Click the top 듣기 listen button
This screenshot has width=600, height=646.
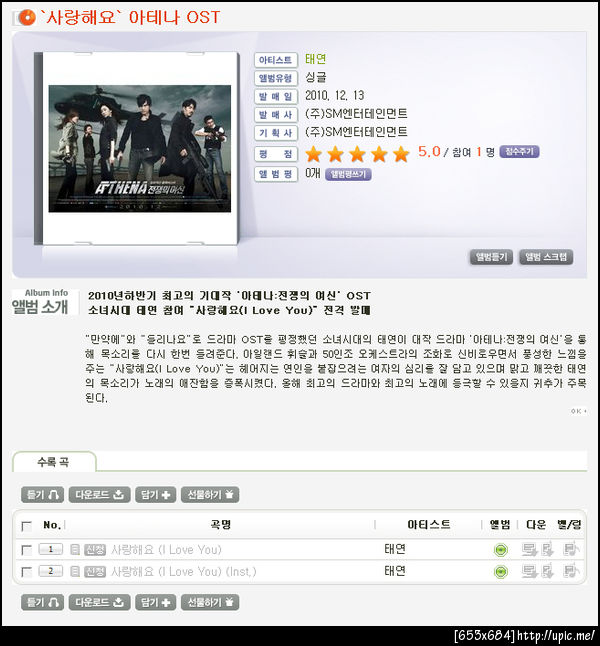(42, 494)
